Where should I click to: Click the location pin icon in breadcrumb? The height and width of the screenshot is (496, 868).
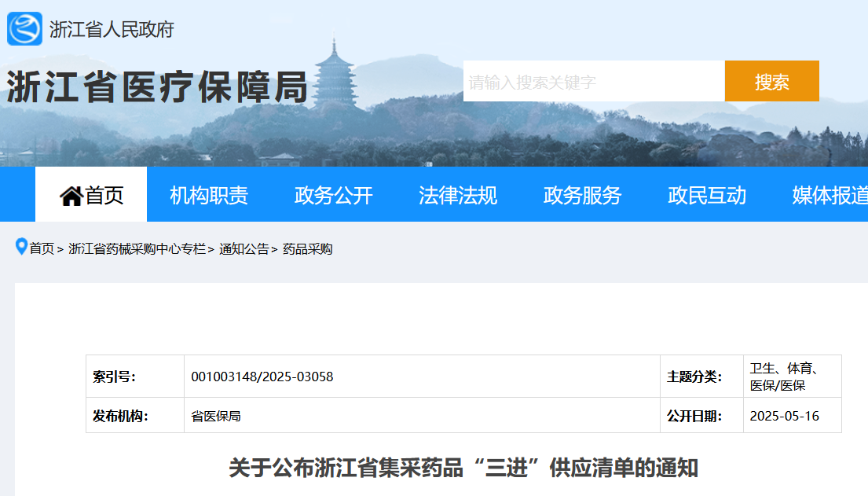point(21,247)
